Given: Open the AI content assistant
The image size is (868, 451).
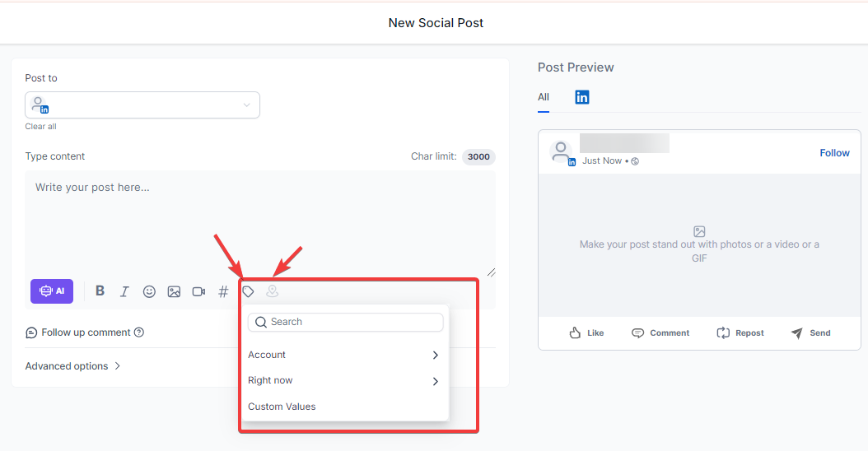Looking at the screenshot, I should 51,291.
